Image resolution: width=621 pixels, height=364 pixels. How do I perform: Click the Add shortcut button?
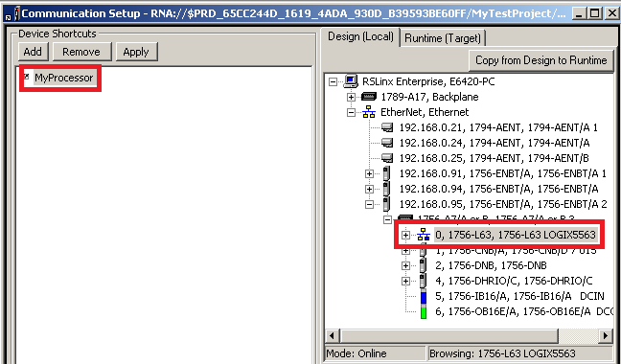click(33, 52)
